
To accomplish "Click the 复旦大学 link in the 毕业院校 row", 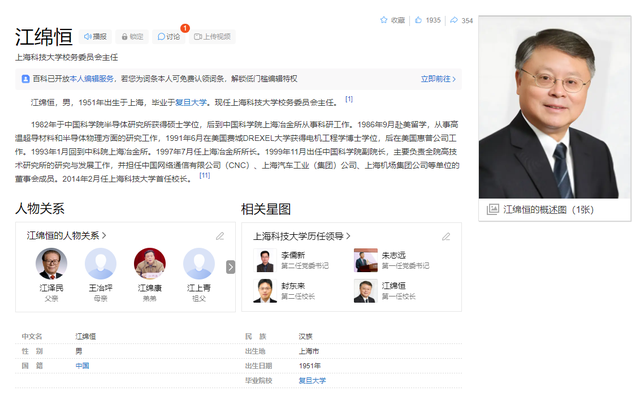I will click(x=312, y=380).
